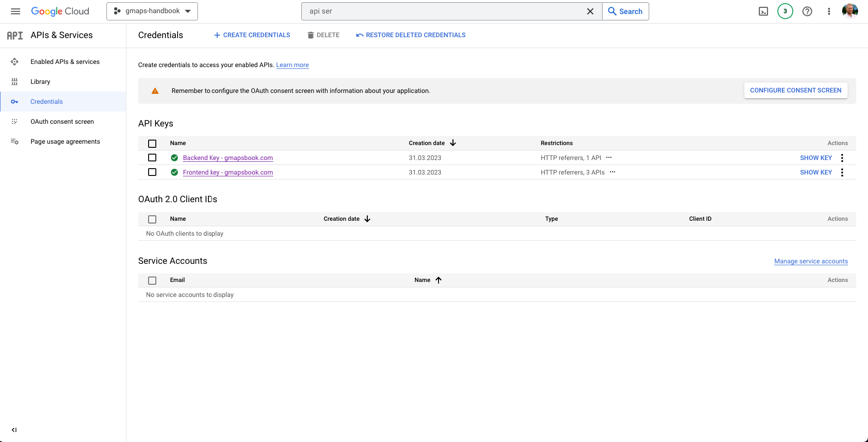The image size is (868, 442).
Task: Open the user account avatar
Action: (850, 11)
